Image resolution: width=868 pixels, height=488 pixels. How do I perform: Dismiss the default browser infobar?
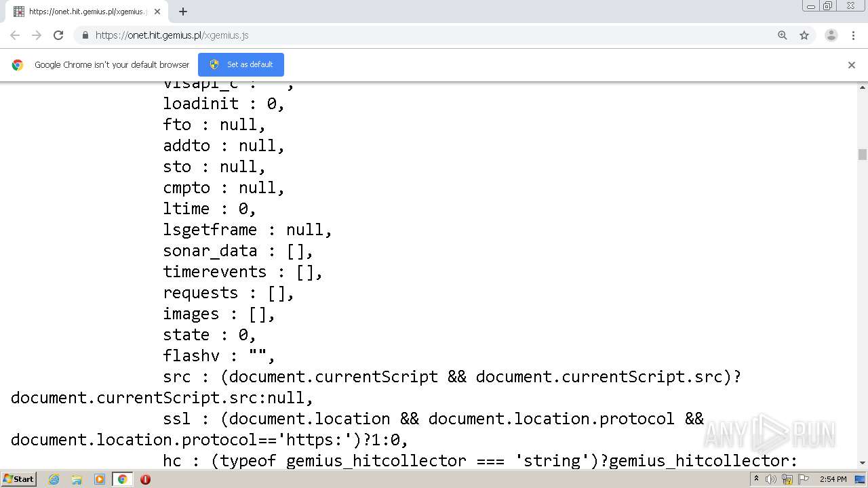click(852, 65)
